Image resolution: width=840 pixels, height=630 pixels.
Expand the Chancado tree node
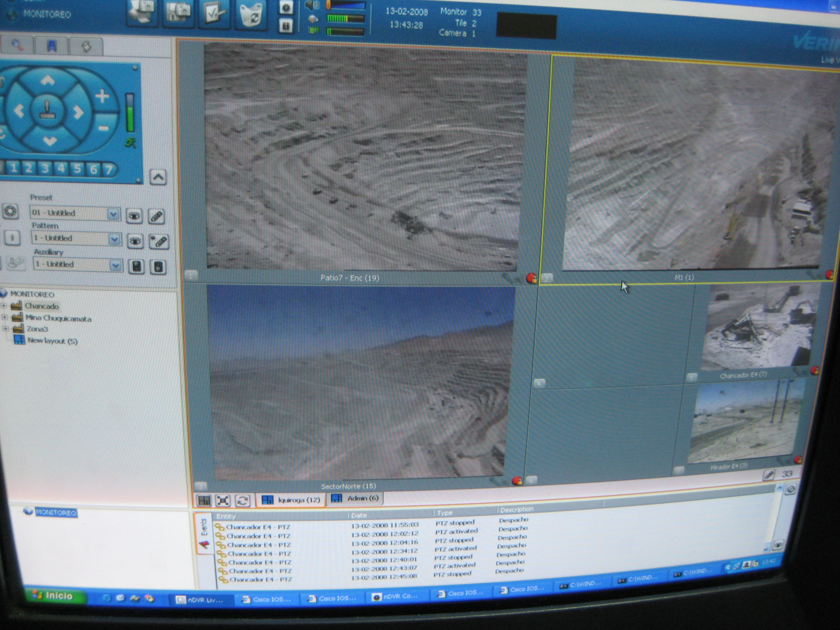coord(4,305)
